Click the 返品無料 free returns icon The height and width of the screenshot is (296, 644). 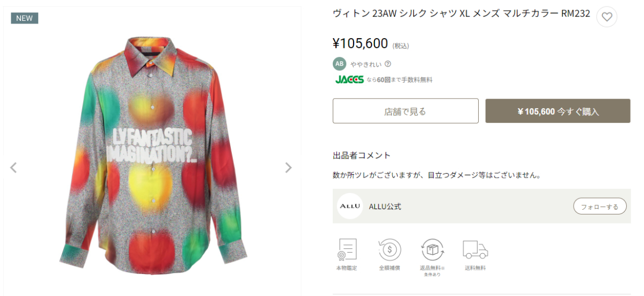coord(432,250)
